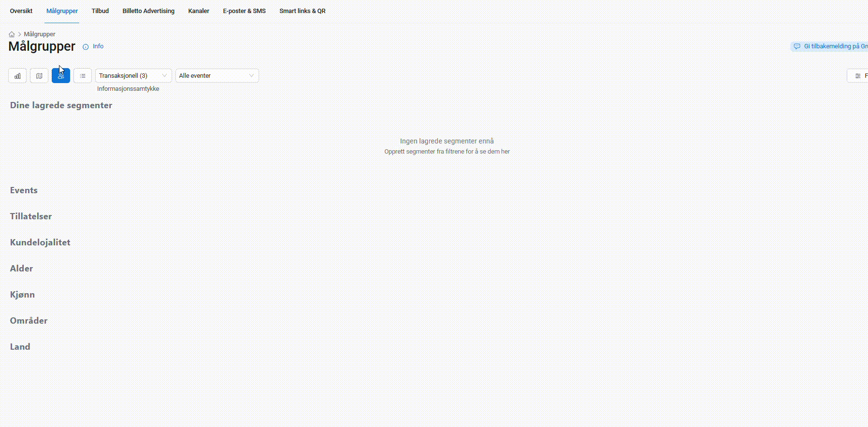Open the Kanaler tab
The width and height of the screenshot is (868, 427).
pyautogui.click(x=199, y=11)
